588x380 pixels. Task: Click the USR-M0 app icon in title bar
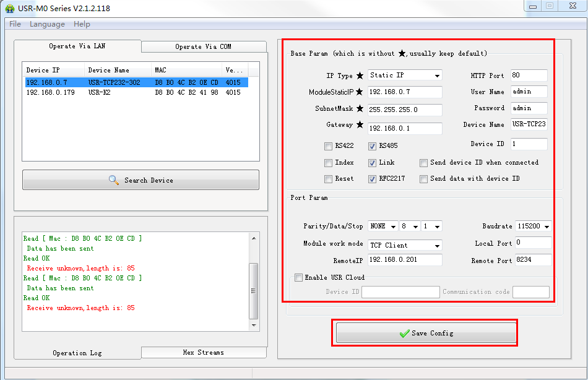[x=10, y=8]
